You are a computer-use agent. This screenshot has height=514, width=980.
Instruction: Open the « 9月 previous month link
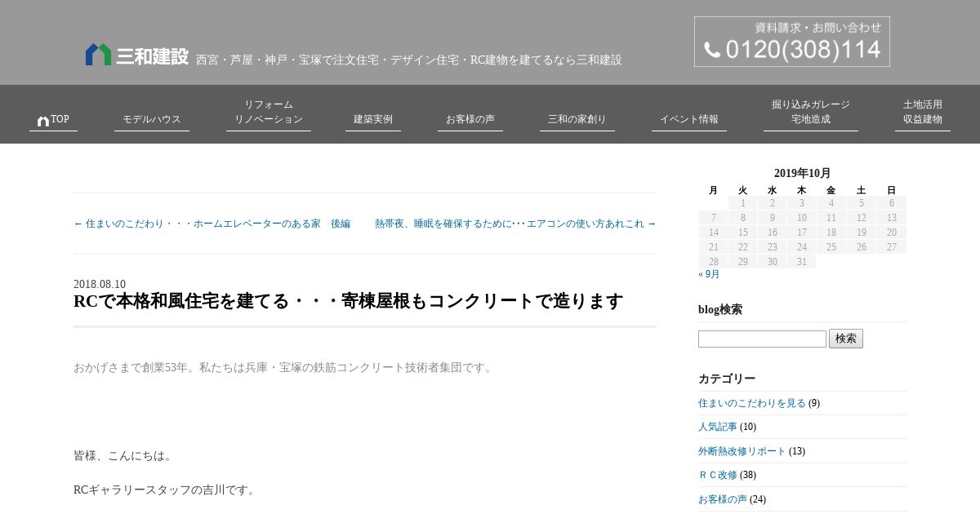pyautogui.click(x=709, y=274)
